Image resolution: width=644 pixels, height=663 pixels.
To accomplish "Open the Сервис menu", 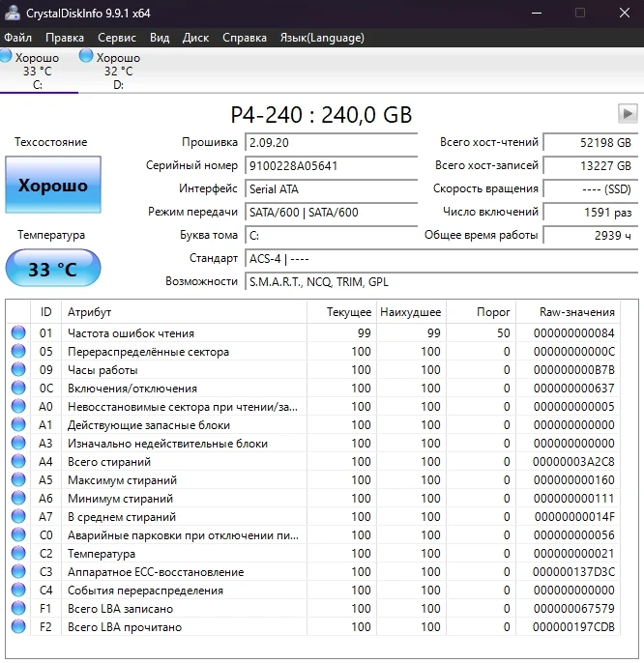I will pos(117,38).
